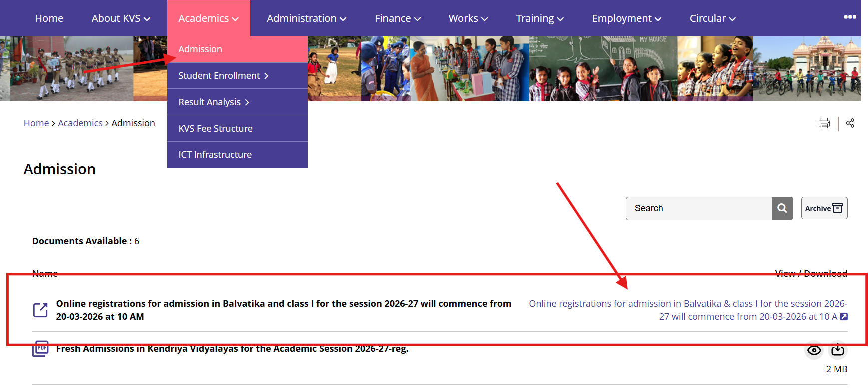Click the download icon for Fresh Admissions
The height and width of the screenshot is (389, 868).
click(x=838, y=350)
